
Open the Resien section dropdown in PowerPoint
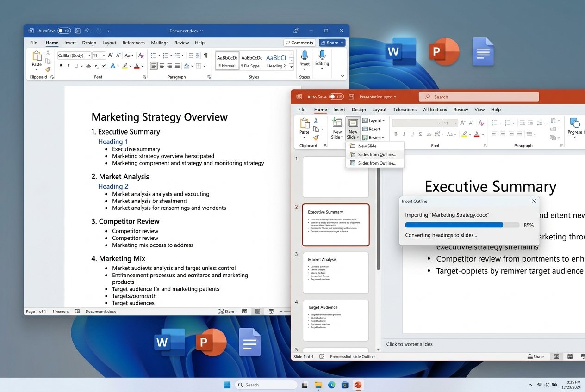[x=373, y=137]
